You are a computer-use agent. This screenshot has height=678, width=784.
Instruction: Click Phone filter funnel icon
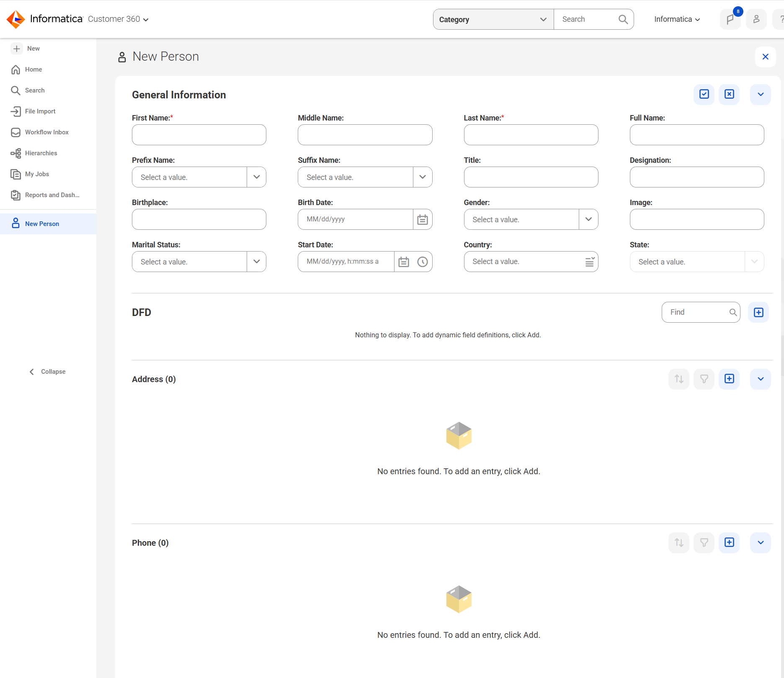point(704,542)
